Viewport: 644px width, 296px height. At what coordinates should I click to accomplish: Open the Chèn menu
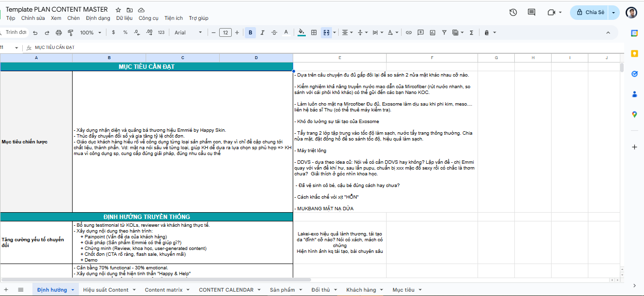pyautogui.click(x=74, y=18)
